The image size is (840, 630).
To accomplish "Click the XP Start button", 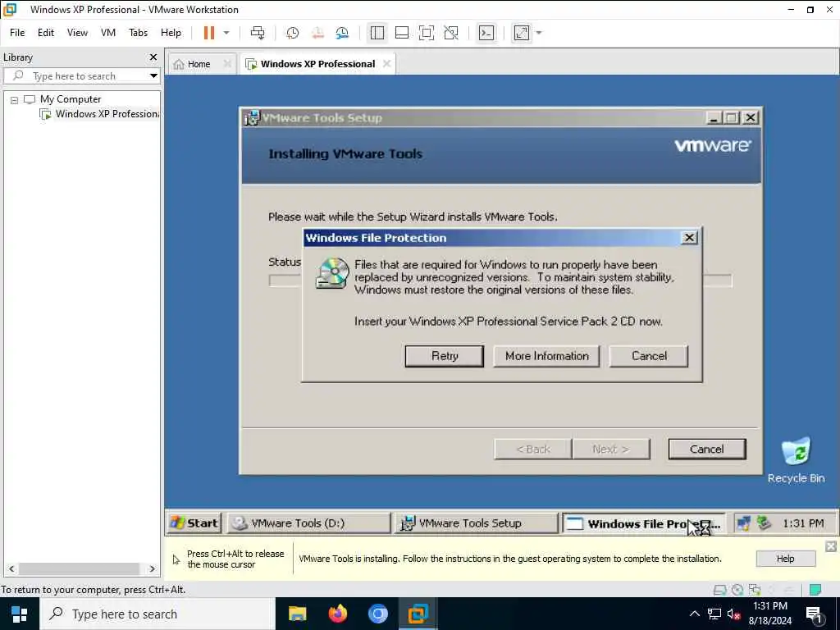I will [194, 523].
